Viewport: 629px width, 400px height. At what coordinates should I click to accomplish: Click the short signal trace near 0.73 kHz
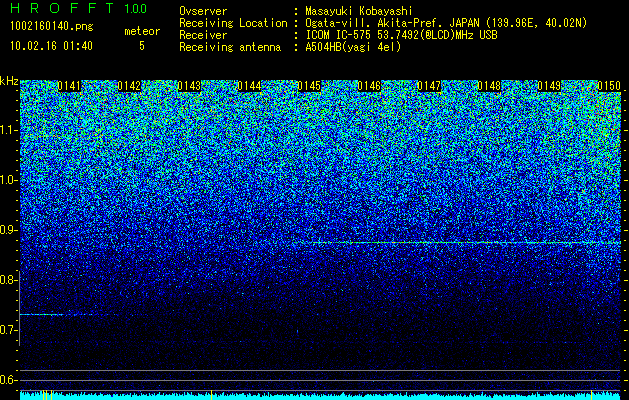[56, 315]
